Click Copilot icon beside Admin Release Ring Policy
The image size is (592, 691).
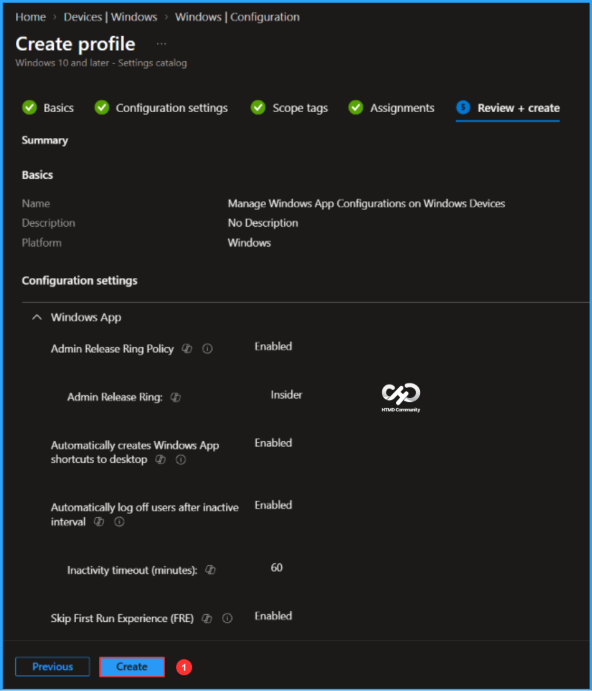187,349
